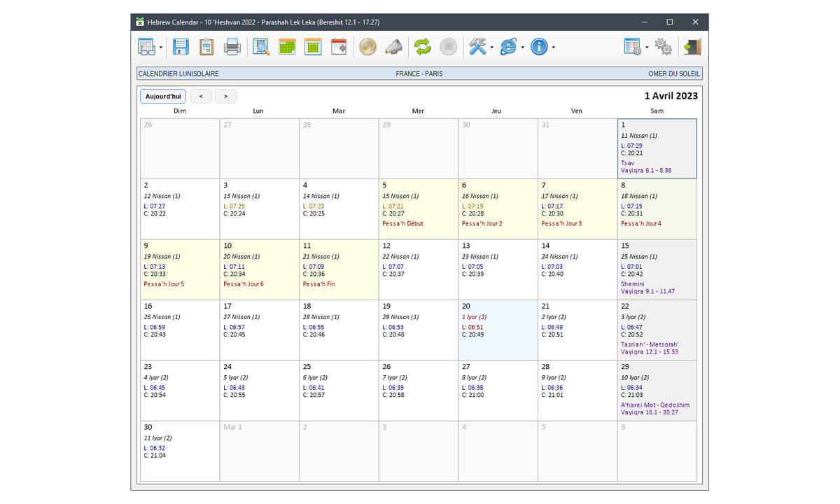Switch to green month grid view icon
Viewport: 840px width, 504px height.
tap(287, 47)
